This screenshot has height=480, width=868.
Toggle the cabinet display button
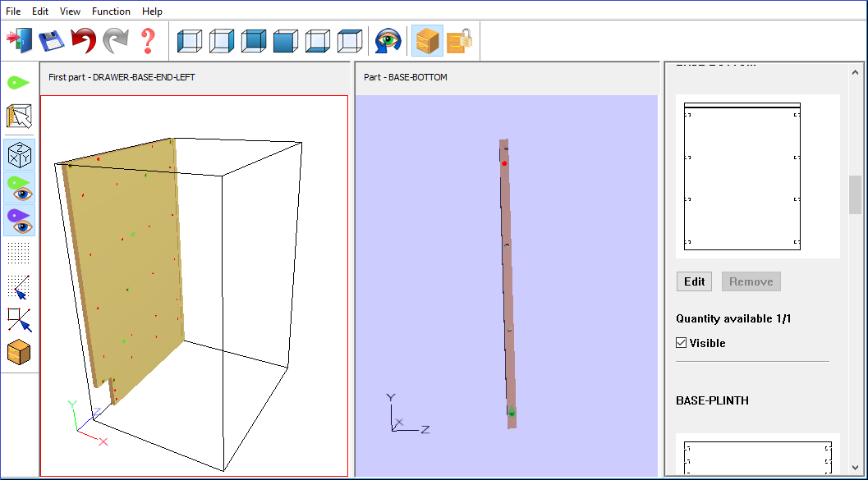coord(427,41)
